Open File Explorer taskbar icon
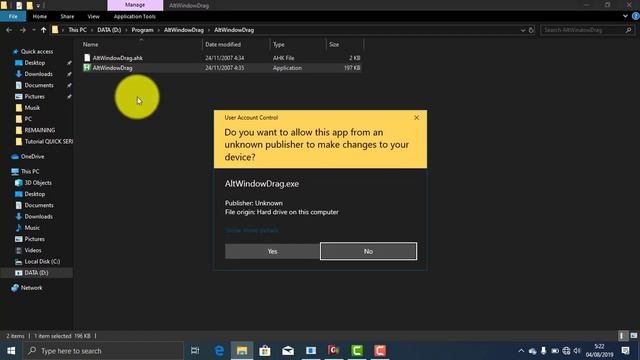The height and width of the screenshot is (360, 640). click(x=242, y=351)
